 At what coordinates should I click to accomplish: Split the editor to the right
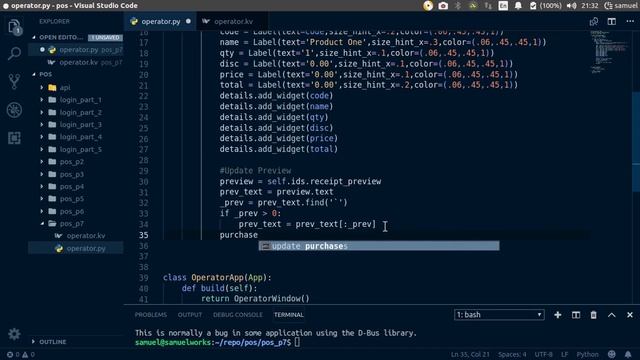pyautogui.click(x=611, y=21)
